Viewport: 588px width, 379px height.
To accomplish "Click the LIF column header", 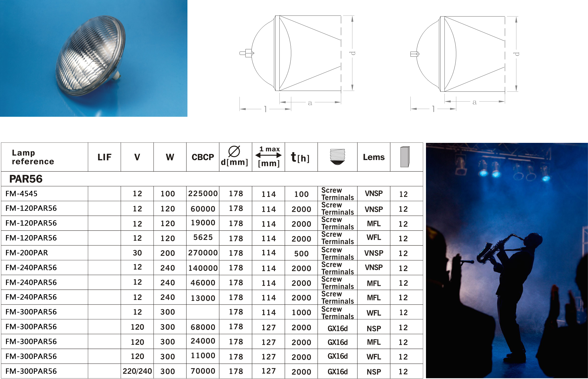I will tap(104, 157).
